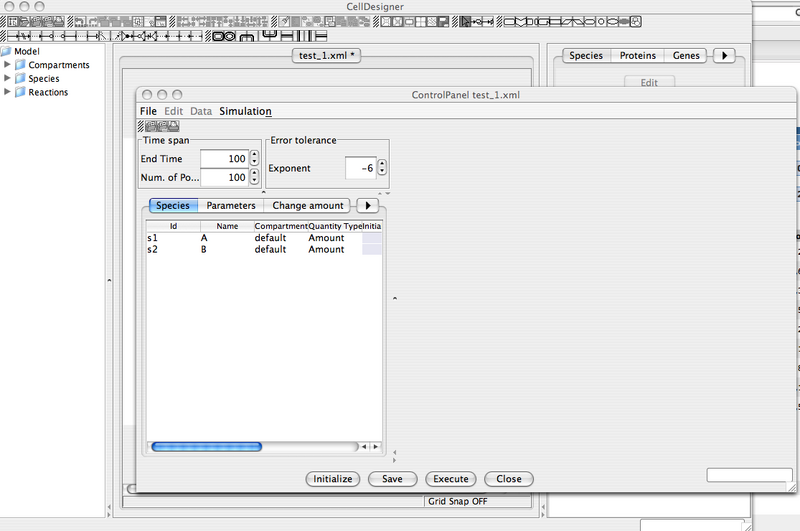Choose the RNA parallelogram species tool
Image resolution: width=800 pixels, height=531 pixels.
coord(566,21)
